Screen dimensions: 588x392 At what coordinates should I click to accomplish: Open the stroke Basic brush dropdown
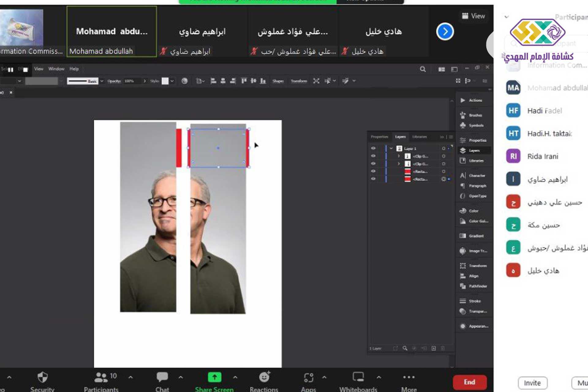[102, 81]
